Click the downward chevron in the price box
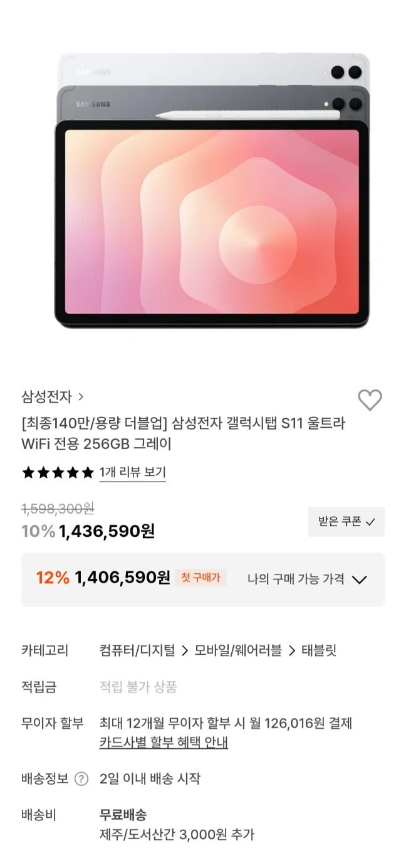This screenshot has height=868, width=406. [359, 580]
